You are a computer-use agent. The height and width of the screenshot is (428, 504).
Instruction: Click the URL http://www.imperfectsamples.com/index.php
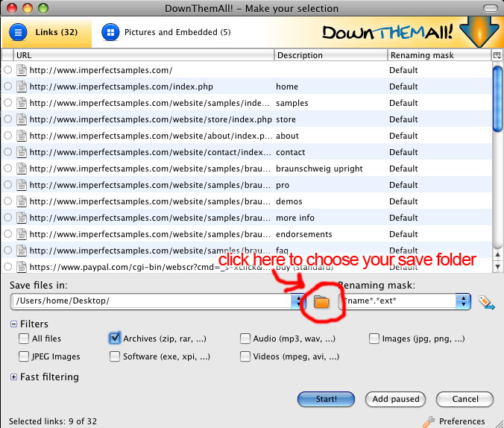click(x=122, y=86)
